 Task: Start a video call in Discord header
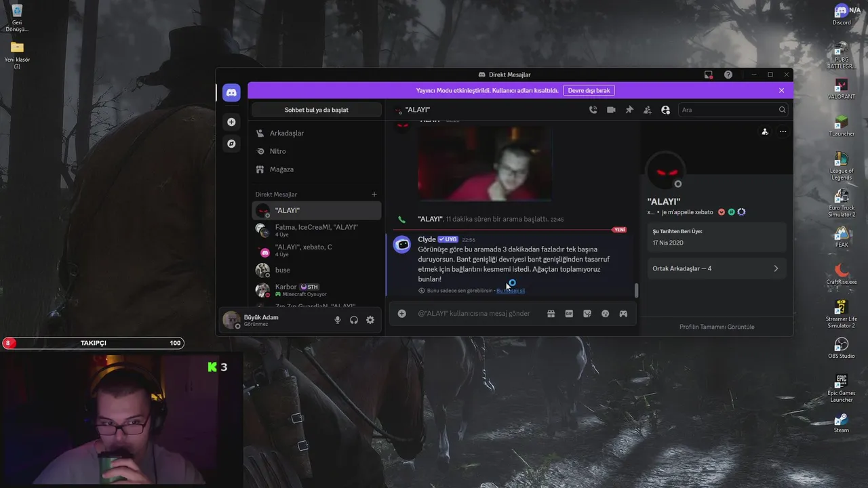pos(611,110)
